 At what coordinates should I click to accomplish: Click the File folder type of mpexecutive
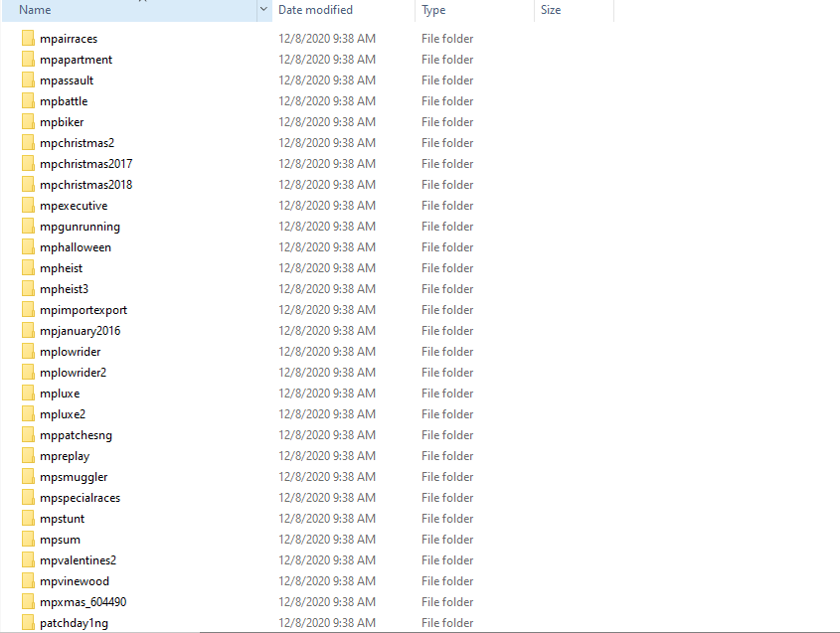(447, 206)
